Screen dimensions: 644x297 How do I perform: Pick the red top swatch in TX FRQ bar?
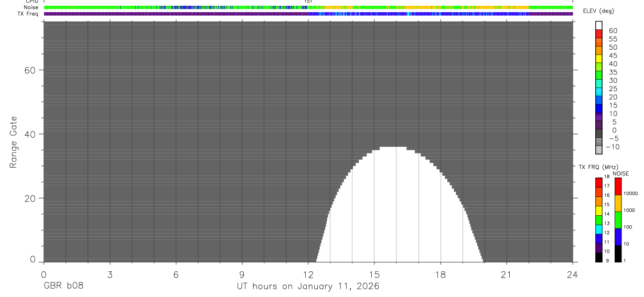[x=599, y=182]
